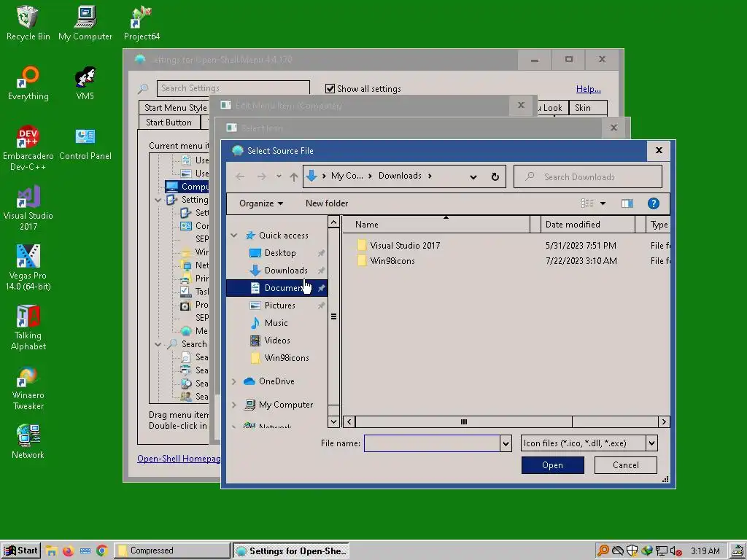
Task: Click the file list scroll right arrow
Action: coord(664,422)
